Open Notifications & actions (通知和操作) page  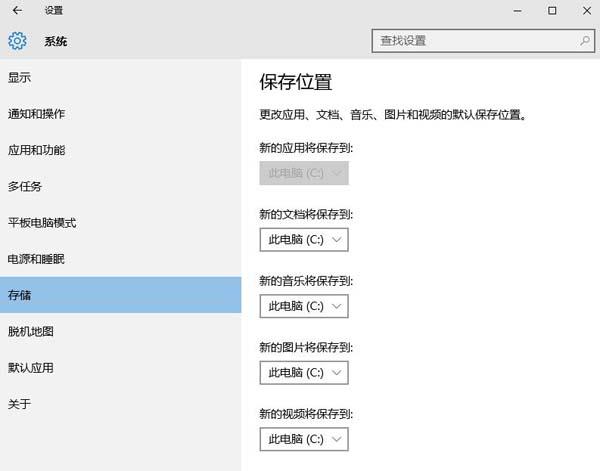click(36, 113)
